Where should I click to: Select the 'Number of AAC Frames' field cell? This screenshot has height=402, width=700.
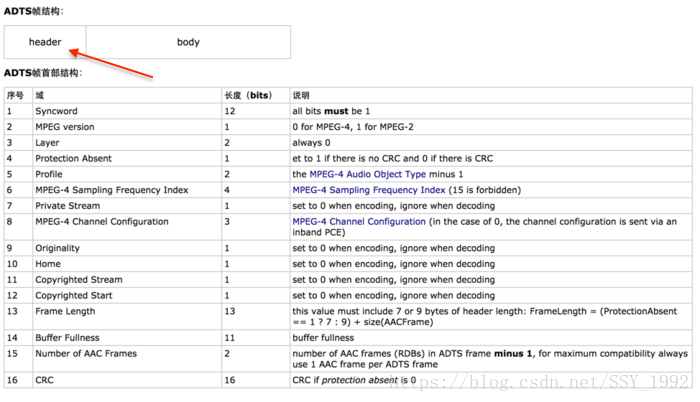point(127,359)
